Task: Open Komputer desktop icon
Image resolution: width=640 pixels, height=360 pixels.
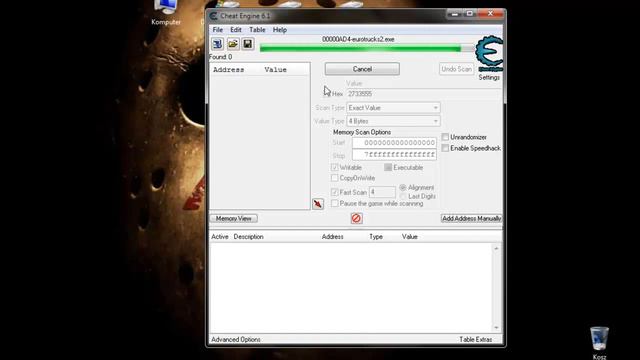Action: coord(166,13)
